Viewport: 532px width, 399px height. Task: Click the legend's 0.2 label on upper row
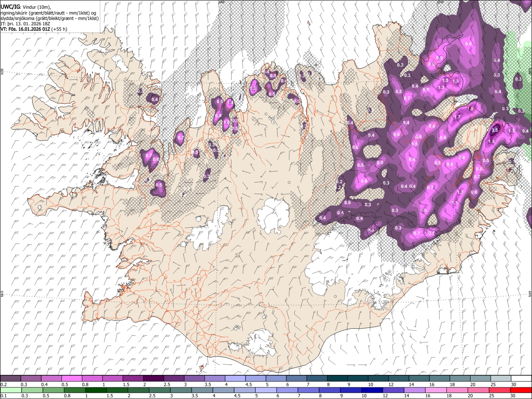coord(3,384)
